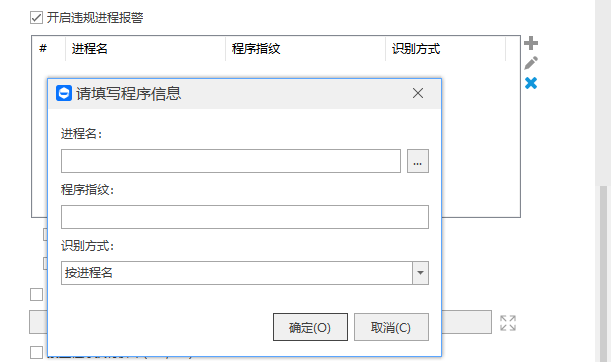
Task: Click the dialog title app icon
Action: [64, 93]
